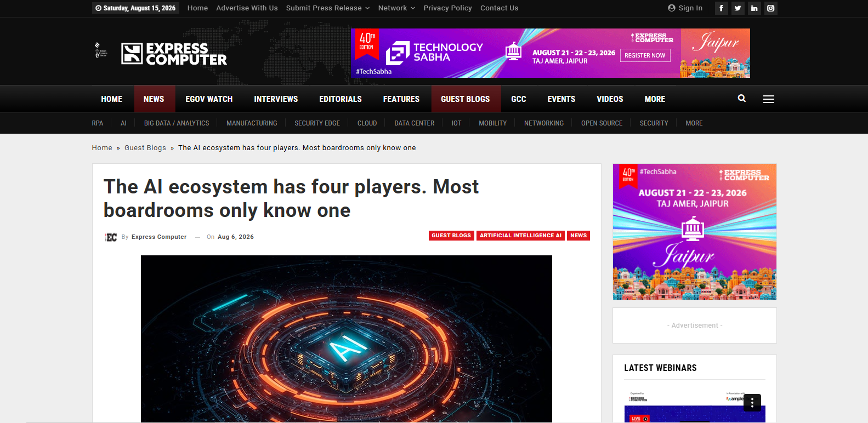
Task: Open the Facebook social icon
Action: tap(721, 8)
